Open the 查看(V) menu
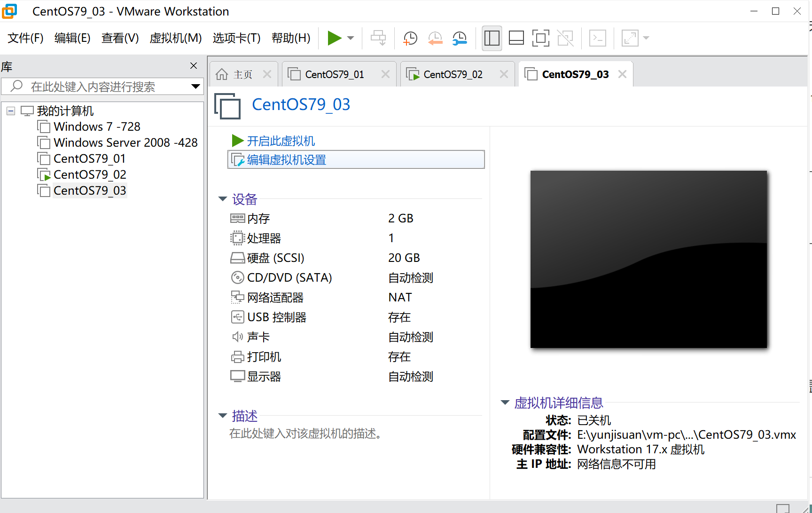Viewport: 812px width, 513px height. [x=120, y=38]
